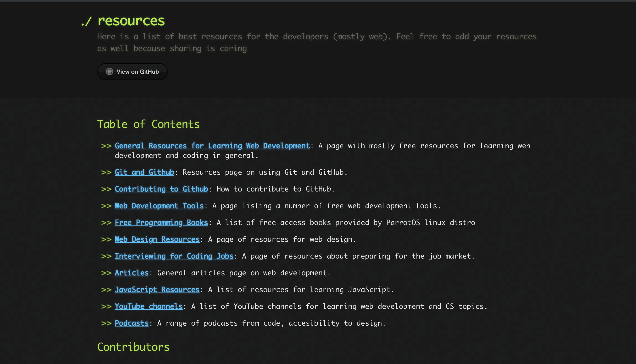Click the 'Table of Contents' heading
This screenshot has width=636, height=364.
coord(148,124)
